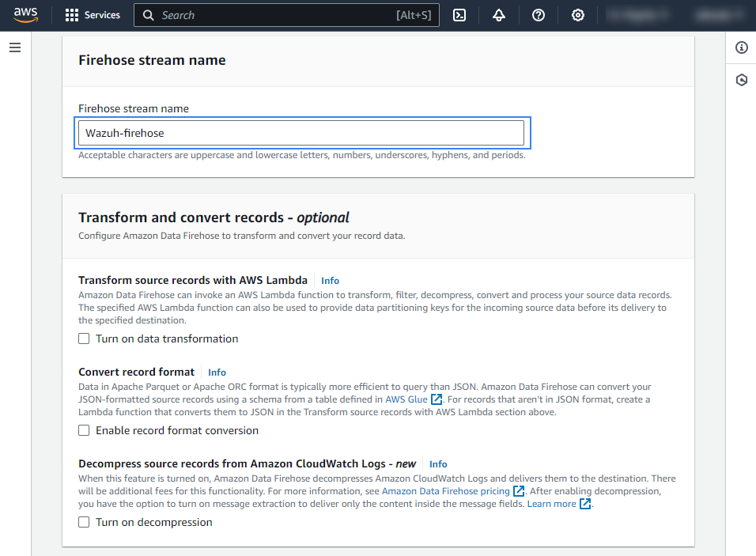
Task: Tick the Turn on decompression checkbox
Action: [84, 522]
